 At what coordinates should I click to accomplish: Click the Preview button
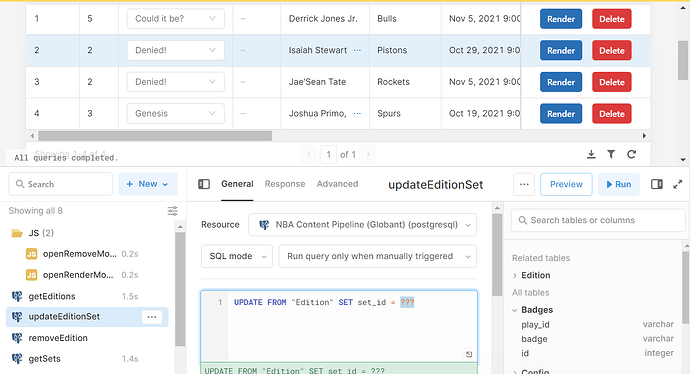point(566,184)
